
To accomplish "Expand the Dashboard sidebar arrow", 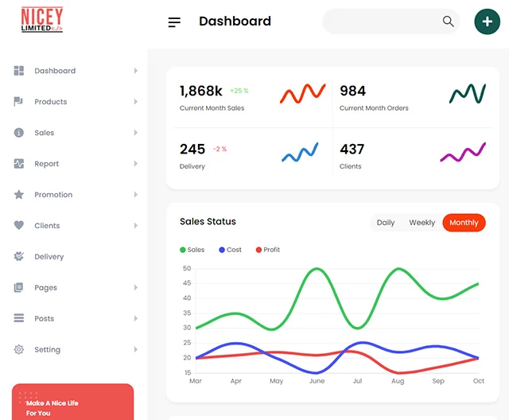I will coord(136,71).
